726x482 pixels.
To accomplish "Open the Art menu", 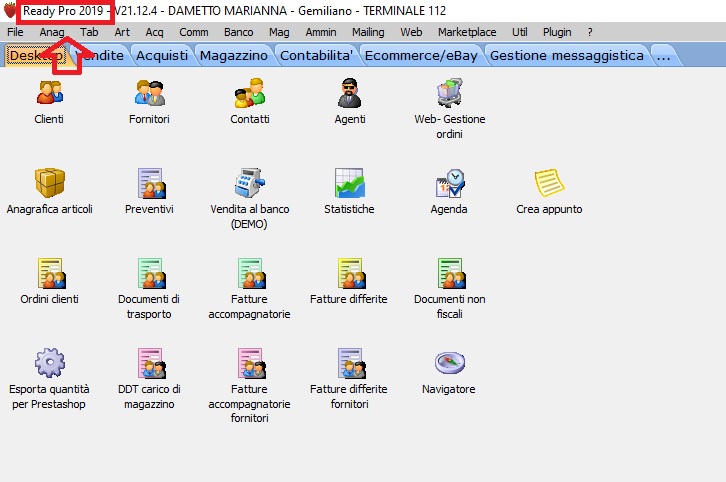I will point(122,32).
